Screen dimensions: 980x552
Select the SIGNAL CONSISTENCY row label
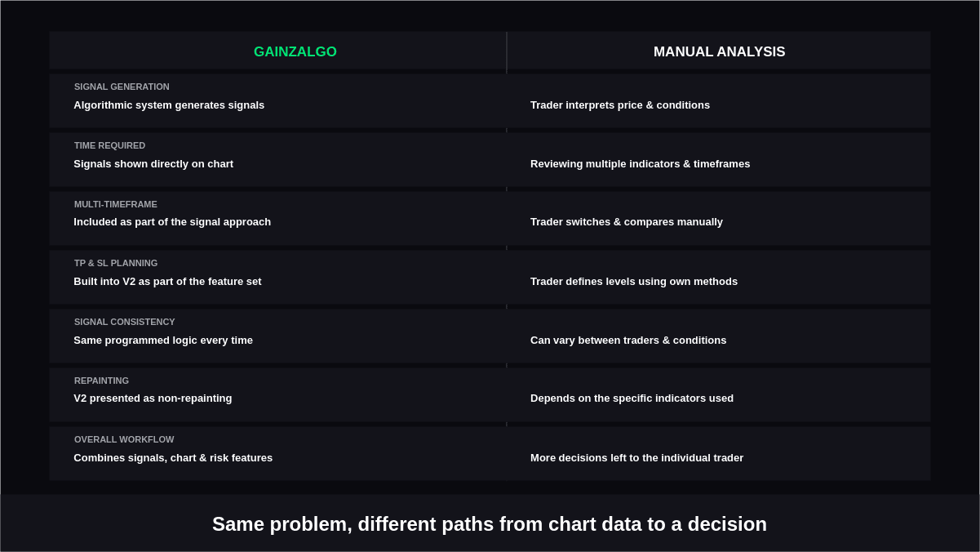[125, 322]
